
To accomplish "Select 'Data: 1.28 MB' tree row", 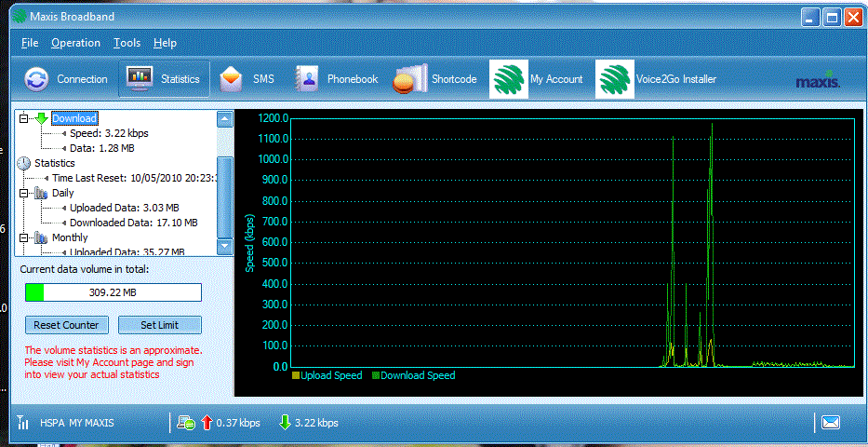I will click(x=101, y=148).
